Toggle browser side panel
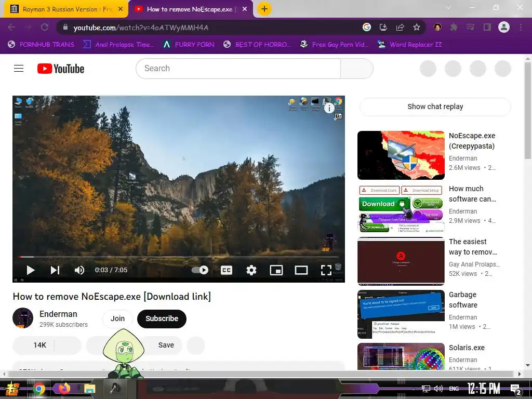The width and height of the screenshot is (532, 399). [487, 27]
